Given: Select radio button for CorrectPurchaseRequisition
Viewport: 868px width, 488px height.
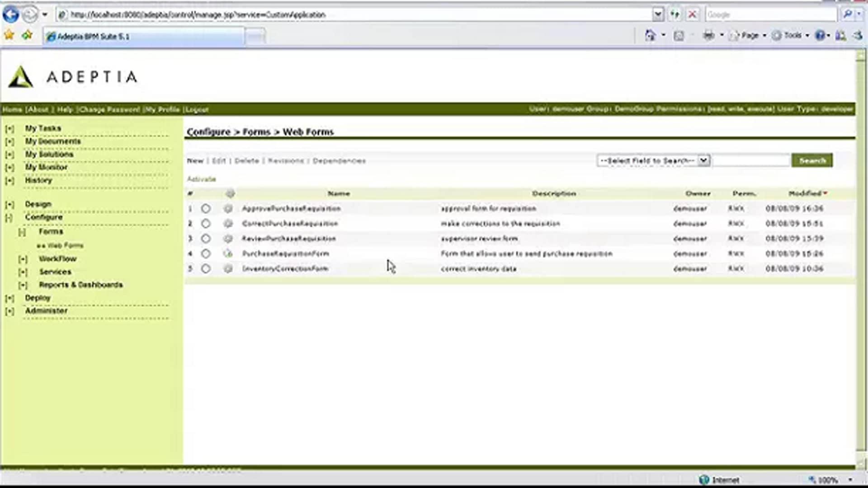Looking at the screenshot, I should [206, 224].
